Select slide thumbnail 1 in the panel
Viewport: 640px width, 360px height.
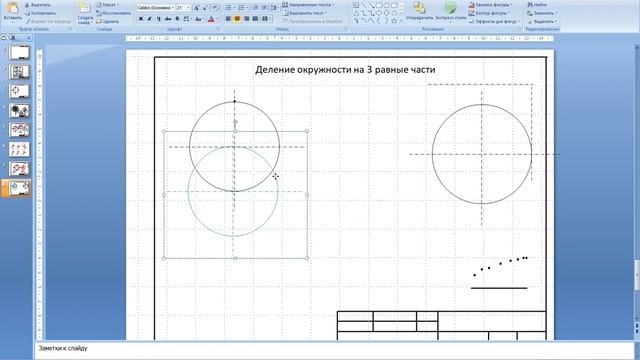(x=19, y=53)
